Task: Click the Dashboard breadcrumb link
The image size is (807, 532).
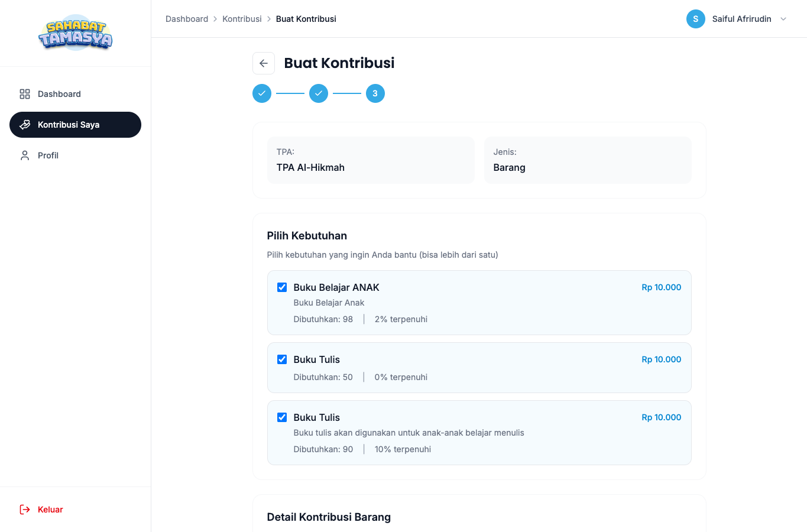Action: pos(187,19)
